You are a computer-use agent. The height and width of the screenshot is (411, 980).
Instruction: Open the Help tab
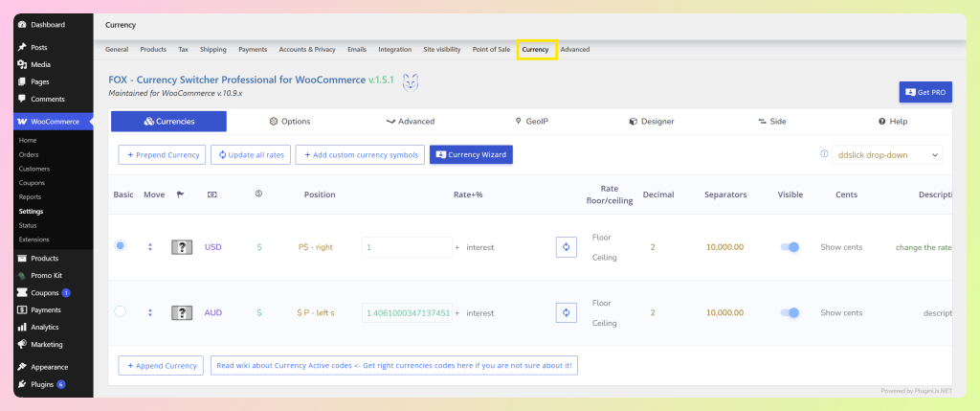pyautogui.click(x=893, y=122)
